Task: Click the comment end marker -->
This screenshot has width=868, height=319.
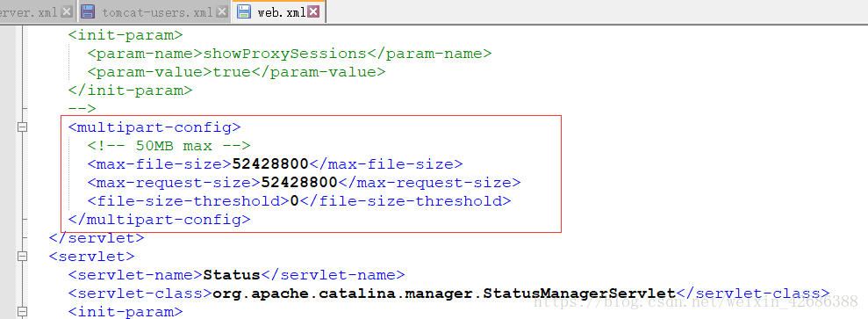Action: (x=82, y=109)
